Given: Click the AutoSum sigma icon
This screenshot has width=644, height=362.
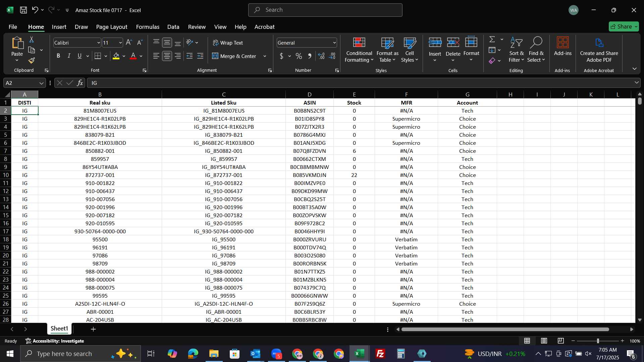Looking at the screenshot, I should click(492, 39).
